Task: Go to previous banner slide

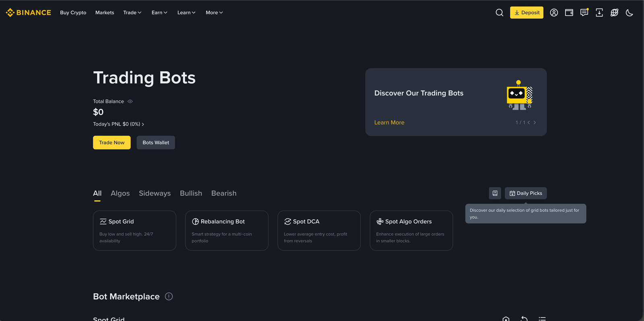Action: (x=528, y=123)
